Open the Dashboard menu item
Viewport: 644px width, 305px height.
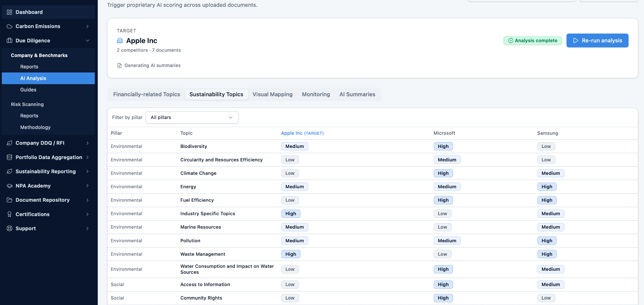48,12
